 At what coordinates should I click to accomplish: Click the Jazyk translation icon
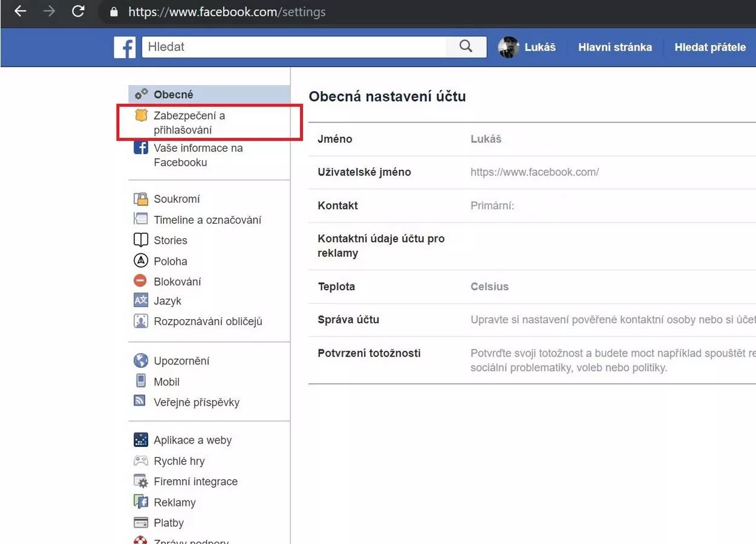tap(141, 300)
